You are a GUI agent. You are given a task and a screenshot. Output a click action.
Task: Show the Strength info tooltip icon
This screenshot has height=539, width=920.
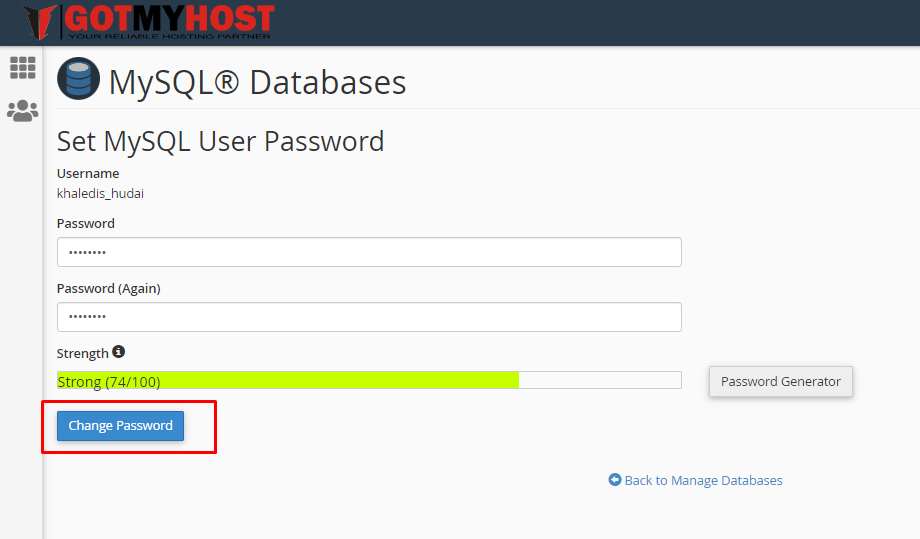click(119, 352)
